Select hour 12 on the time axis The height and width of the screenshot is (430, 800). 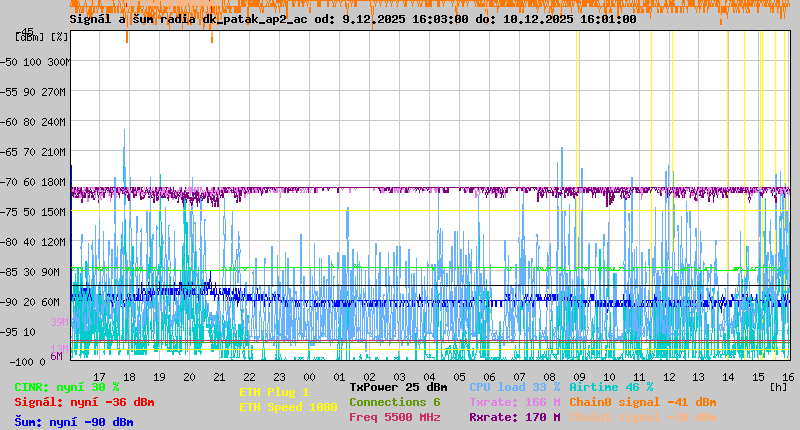click(669, 376)
